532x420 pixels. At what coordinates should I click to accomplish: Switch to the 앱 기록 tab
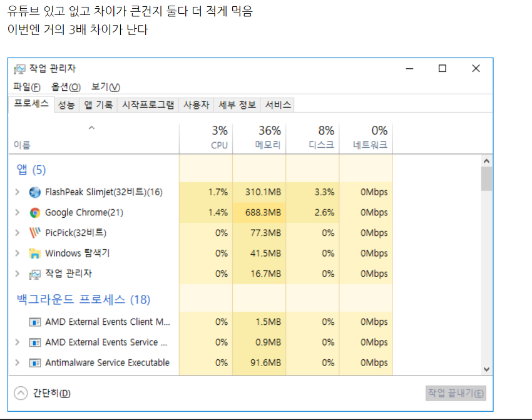coord(98,105)
